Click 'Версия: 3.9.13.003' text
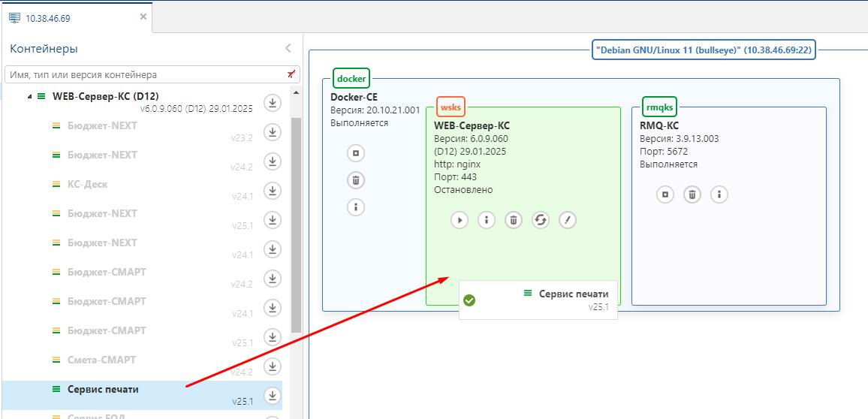The height and width of the screenshot is (419, 868). pyautogui.click(x=680, y=138)
